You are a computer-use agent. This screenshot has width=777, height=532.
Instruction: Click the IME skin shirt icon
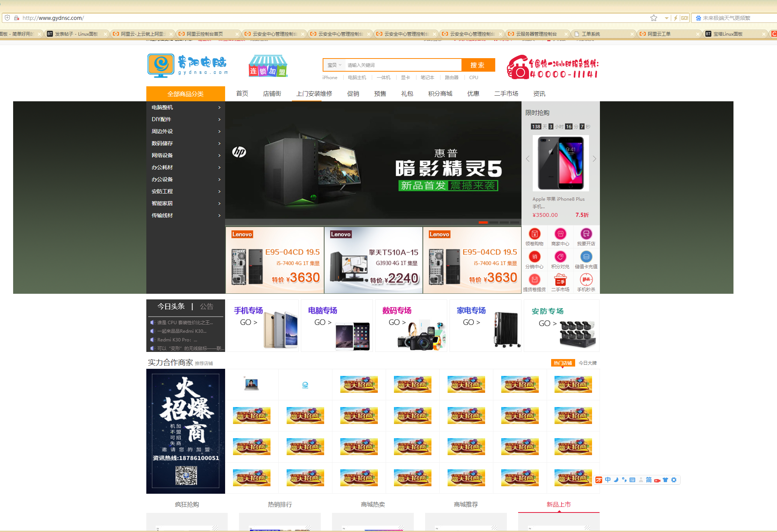click(665, 480)
